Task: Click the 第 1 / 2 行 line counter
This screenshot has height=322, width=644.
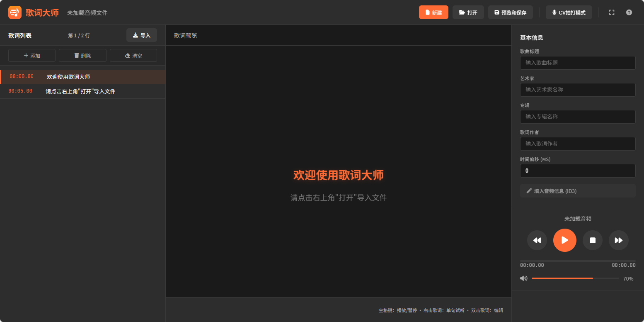Action: coord(79,36)
